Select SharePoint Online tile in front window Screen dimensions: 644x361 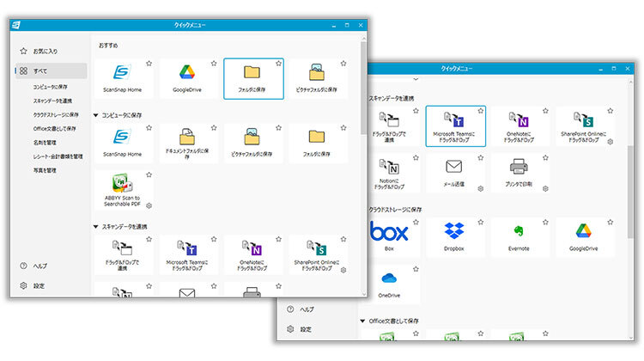(319, 254)
